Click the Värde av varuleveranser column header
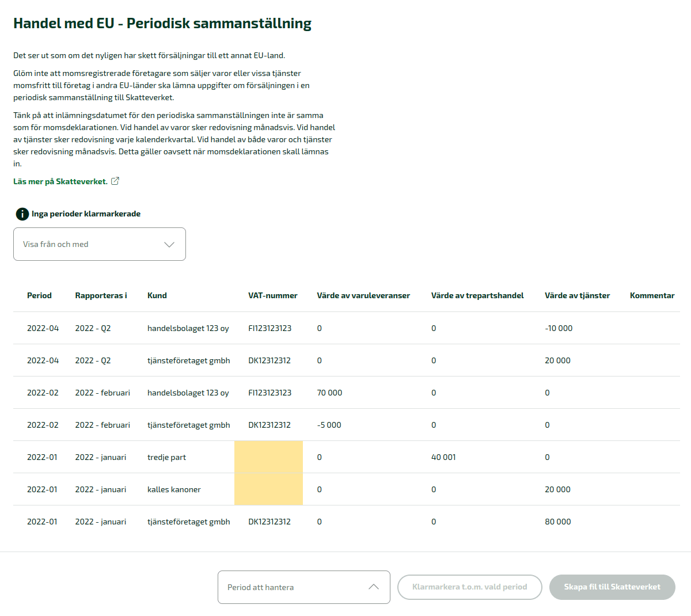Viewport: 691px width, 616px height. pos(363,295)
